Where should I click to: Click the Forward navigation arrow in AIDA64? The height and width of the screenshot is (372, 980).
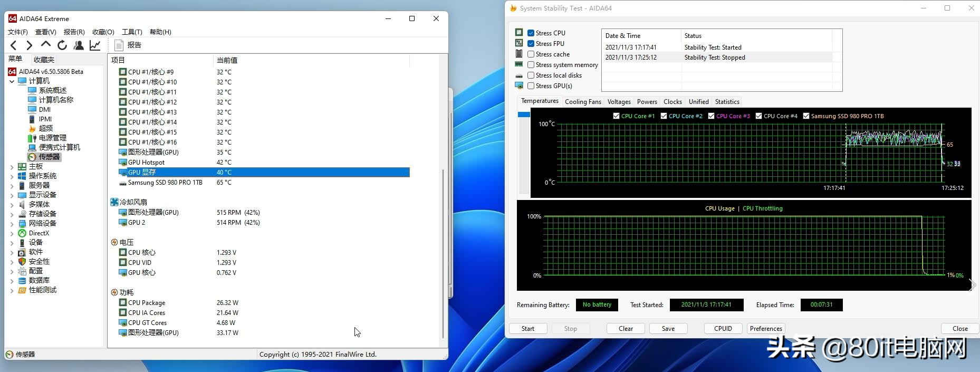30,45
